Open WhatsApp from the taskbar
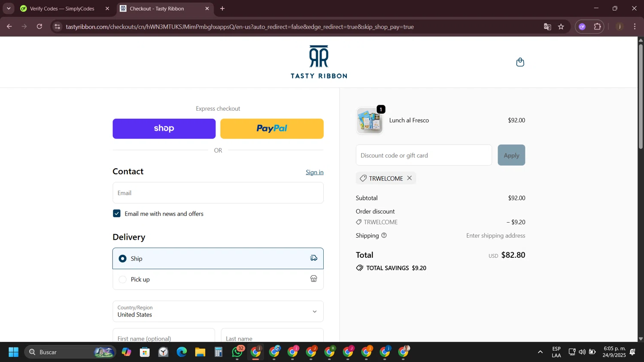 pos(237,352)
